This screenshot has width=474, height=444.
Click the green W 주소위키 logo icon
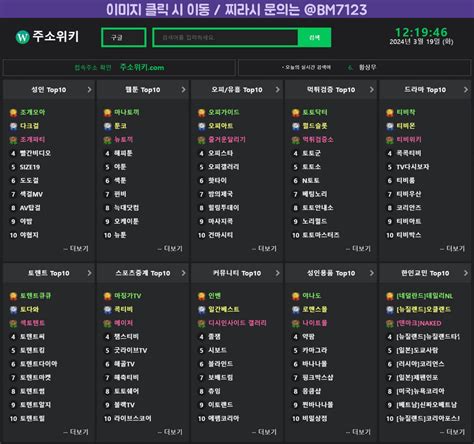pos(22,37)
